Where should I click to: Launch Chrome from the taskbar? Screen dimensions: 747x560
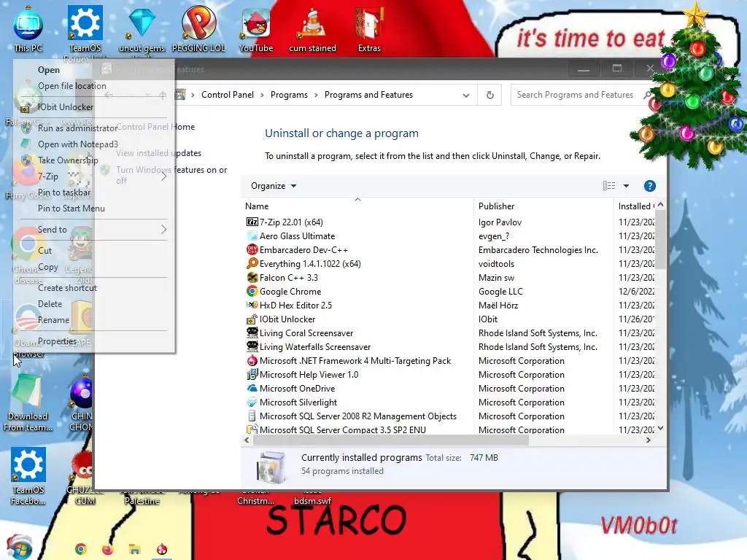80,549
